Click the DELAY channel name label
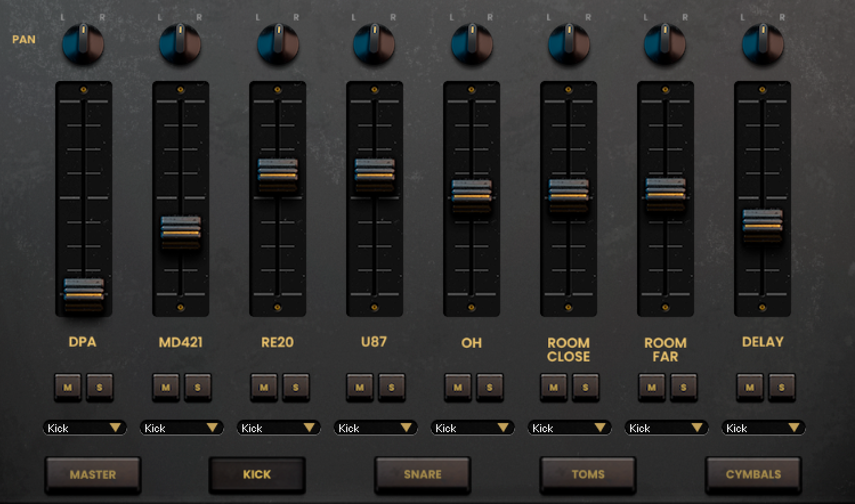This screenshot has width=855, height=504. (x=763, y=342)
